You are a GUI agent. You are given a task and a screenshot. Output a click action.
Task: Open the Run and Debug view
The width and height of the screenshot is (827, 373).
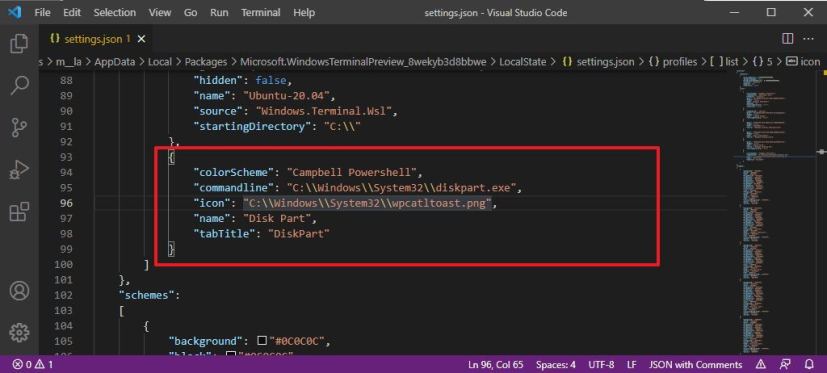click(19, 170)
